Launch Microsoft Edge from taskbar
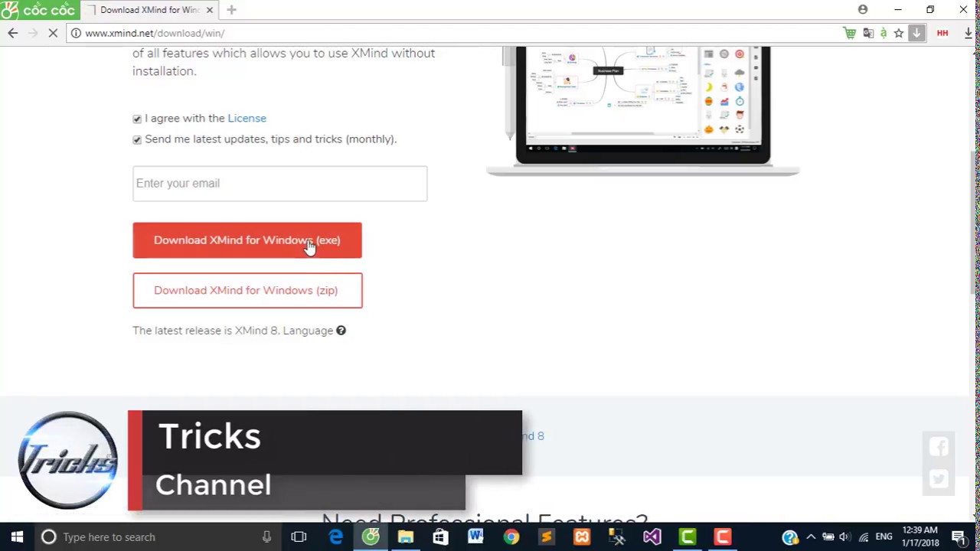This screenshot has width=980, height=551. [335, 537]
